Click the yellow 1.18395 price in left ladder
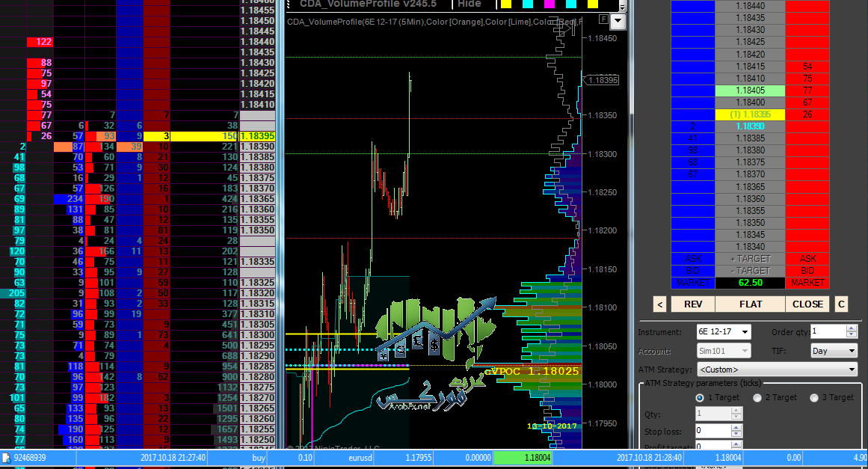The height and width of the screenshot is (469, 868). (x=257, y=136)
